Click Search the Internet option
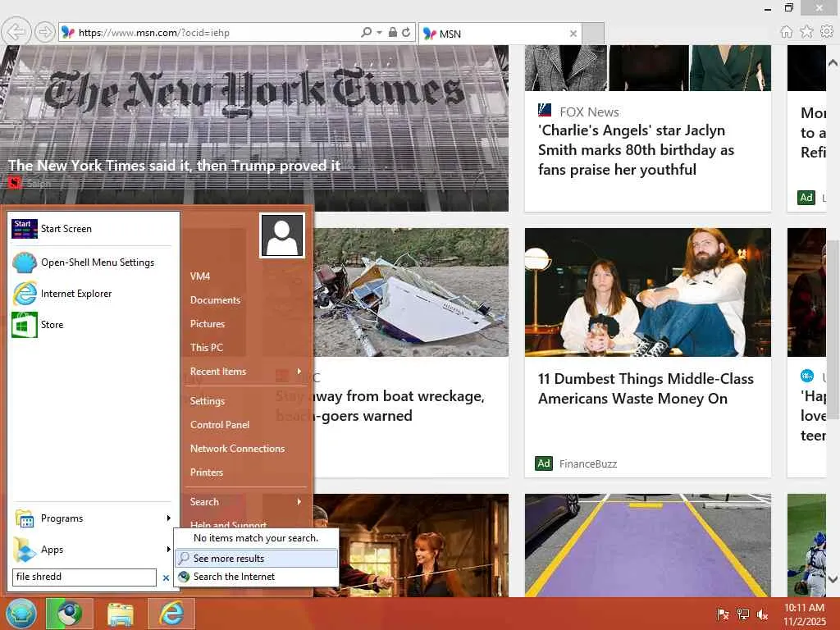Viewport: 840px width, 630px height. tap(257, 577)
